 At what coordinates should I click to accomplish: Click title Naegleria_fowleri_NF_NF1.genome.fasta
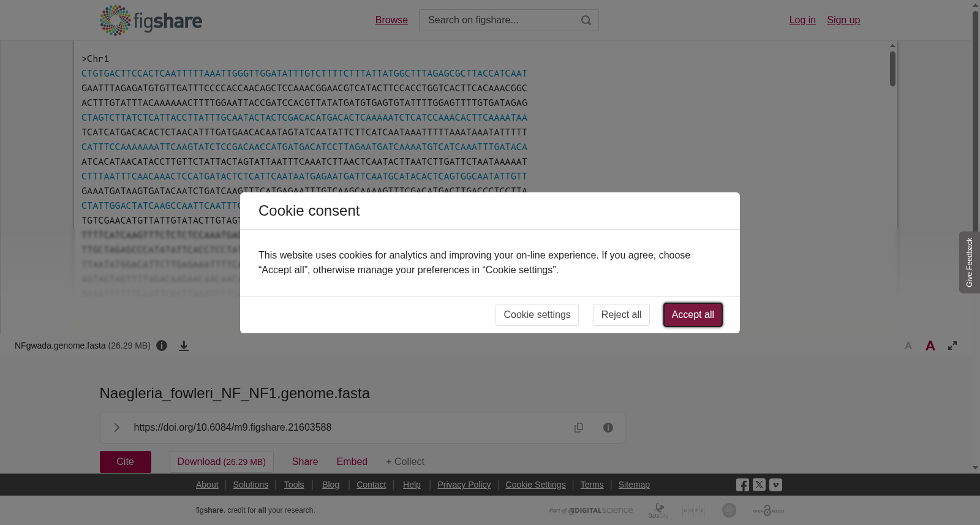(235, 393)
